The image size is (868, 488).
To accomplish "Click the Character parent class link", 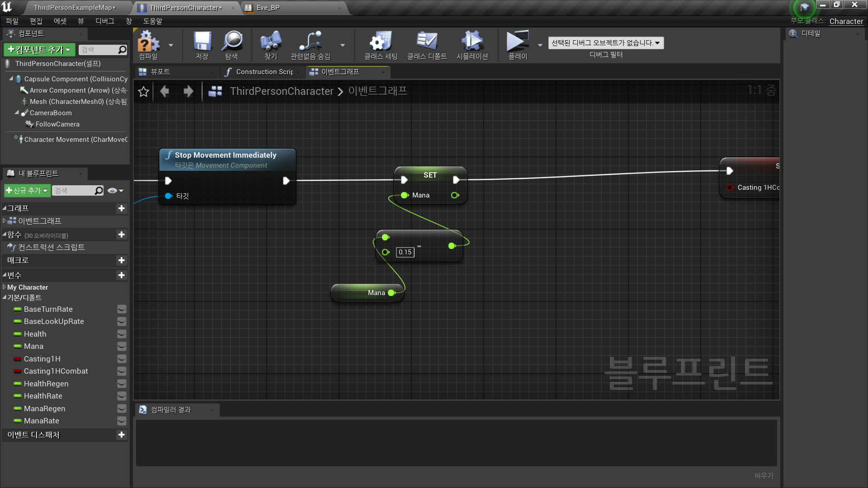I will click(846, 21).
